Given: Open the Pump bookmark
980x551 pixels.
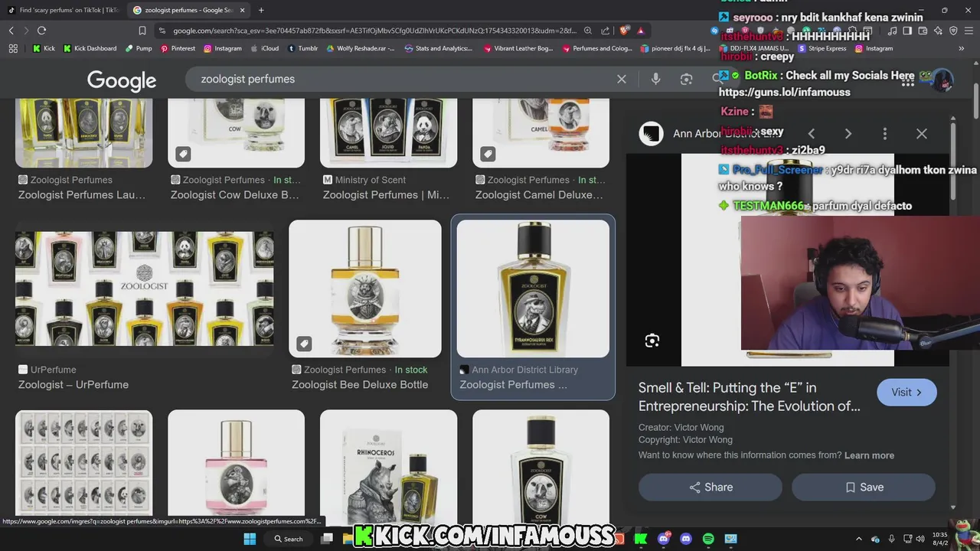Looking at the screenshot, I should tap(138, 48).
